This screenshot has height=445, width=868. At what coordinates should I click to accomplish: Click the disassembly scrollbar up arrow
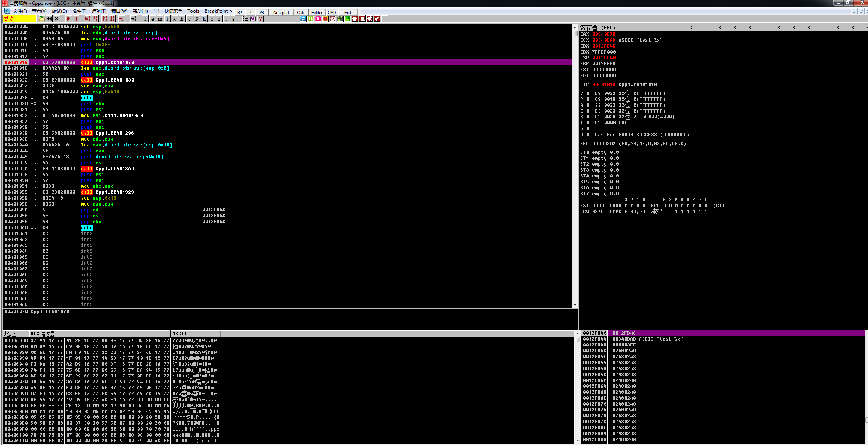(575, 27)
